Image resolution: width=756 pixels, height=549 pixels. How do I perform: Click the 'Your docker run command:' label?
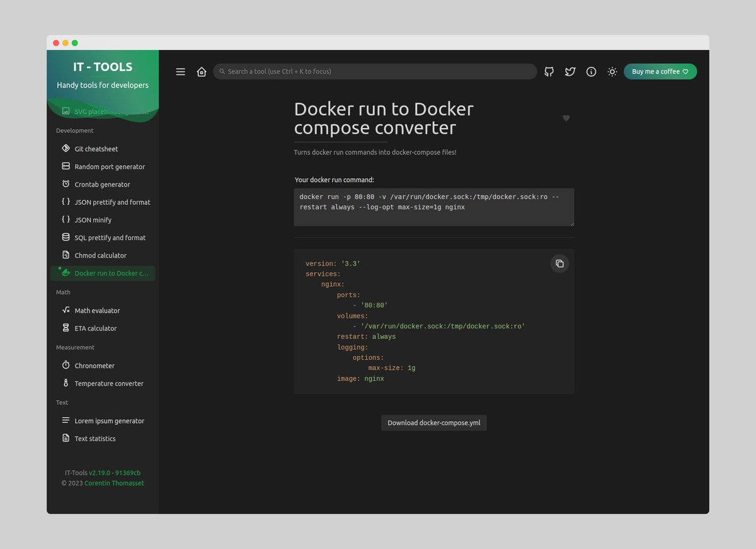pyautogui.click(x=335, y=180)
